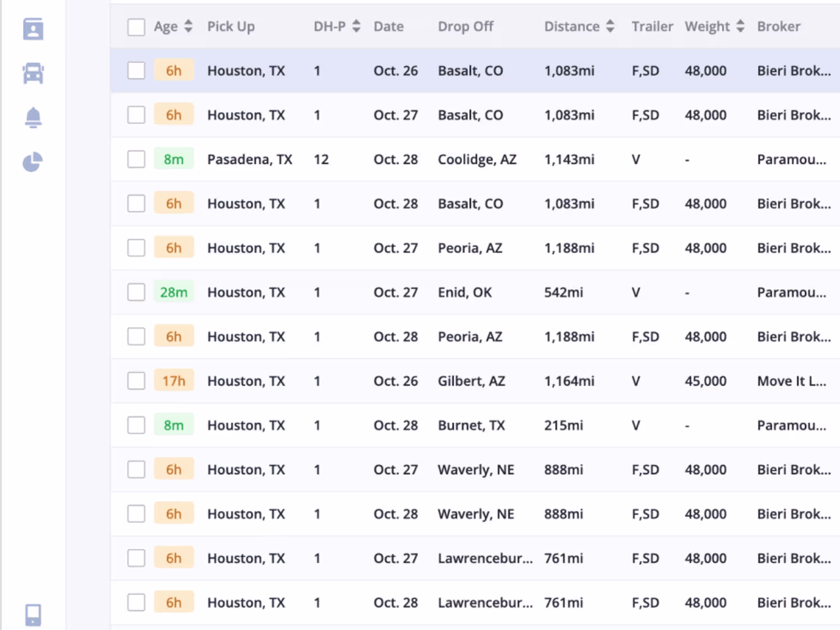Open the pie chart reports icon
Image resolution: width=840 pixels, height=630 pixels.
(x=32, y=162)
